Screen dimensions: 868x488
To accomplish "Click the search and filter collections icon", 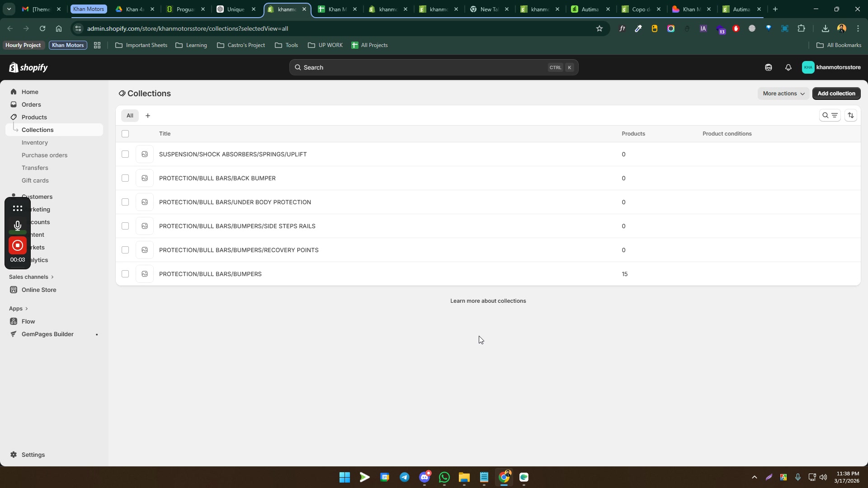I will click(x=830, y=115).
